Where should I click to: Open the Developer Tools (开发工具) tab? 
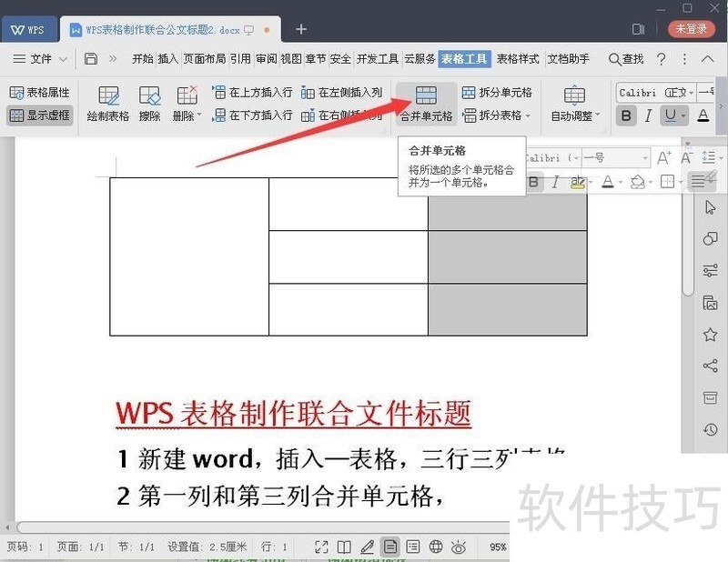(377, 58)
